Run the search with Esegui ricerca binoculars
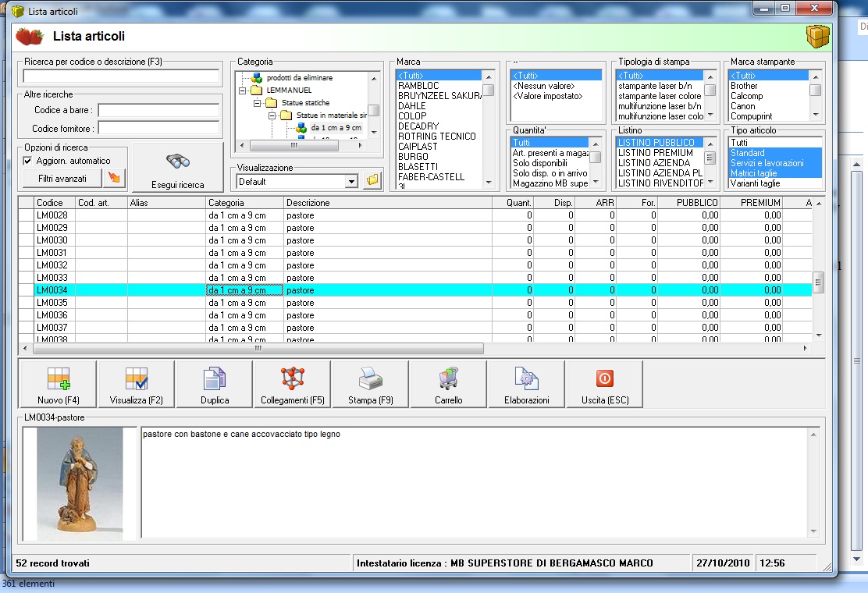 click(x=178, y=168)
